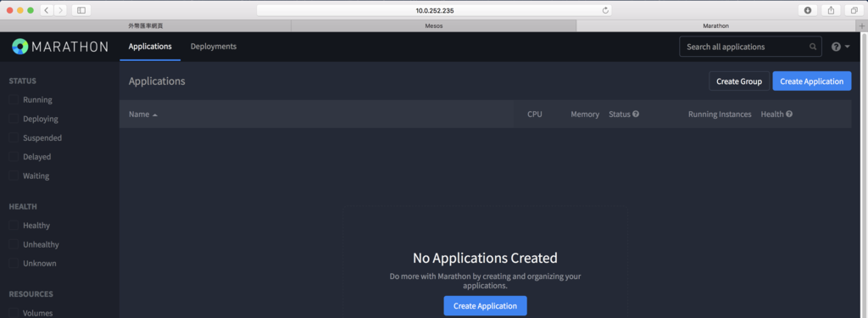Switch to the Deployments tab
Viewport: 868px width, 318px height.
[214, 47]
